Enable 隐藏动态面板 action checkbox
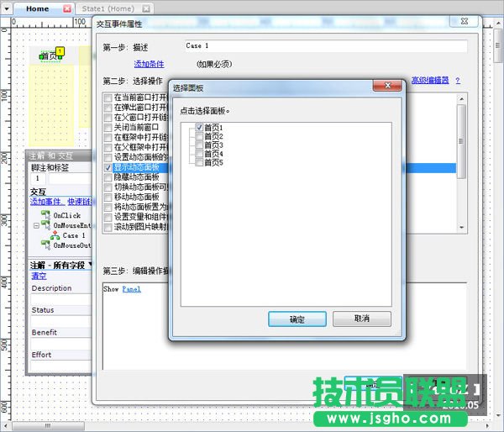The width and height of the screenshot is (504, 432). pos(108,177)
